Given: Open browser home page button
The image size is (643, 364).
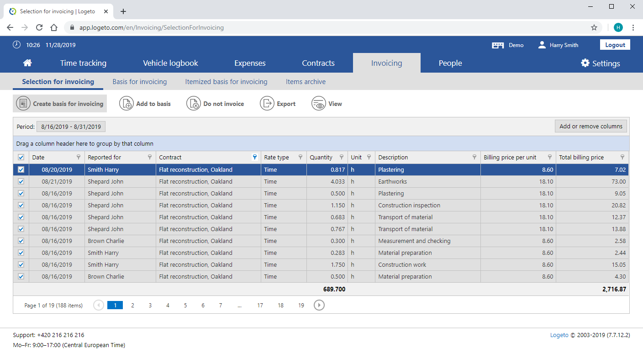Looking at the screenshot, I should click(54, 27).
